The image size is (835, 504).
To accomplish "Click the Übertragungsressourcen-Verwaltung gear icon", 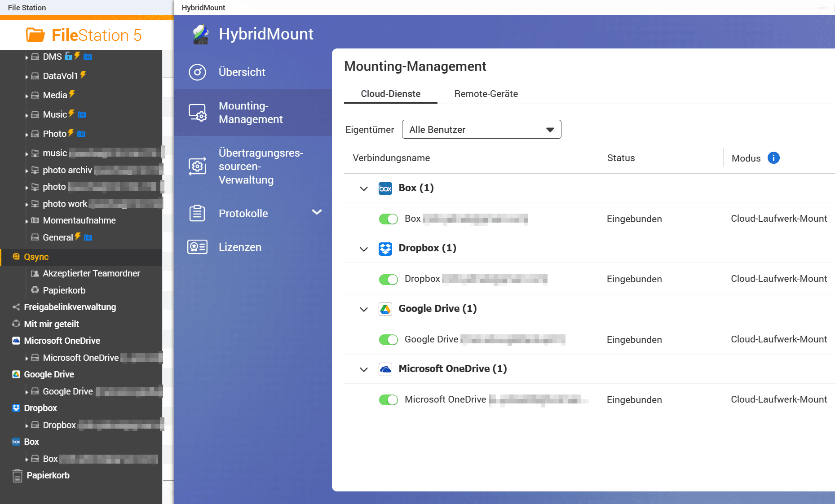I will coord(197,167).
